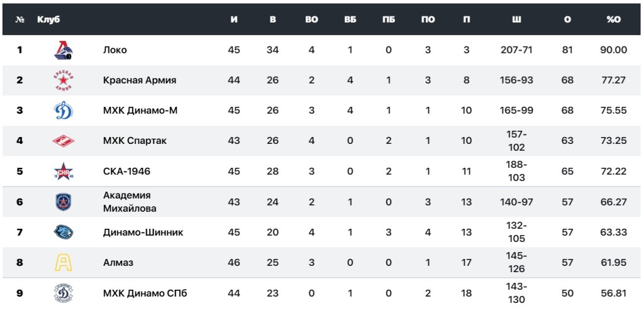644x318 pixels.
Task: Open the Красная Армия team page
Action: pyautogui.click(x=140, y=80)
